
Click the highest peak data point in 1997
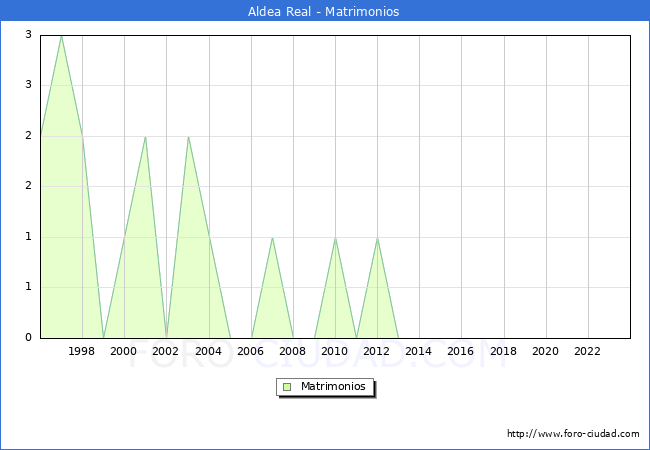pos(61,36)
